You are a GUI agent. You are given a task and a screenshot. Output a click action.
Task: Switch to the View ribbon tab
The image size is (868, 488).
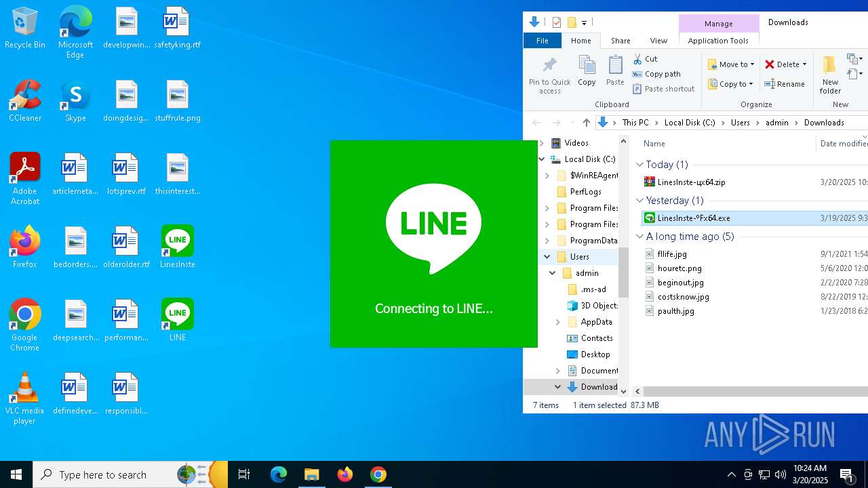(x=658, y=41)
